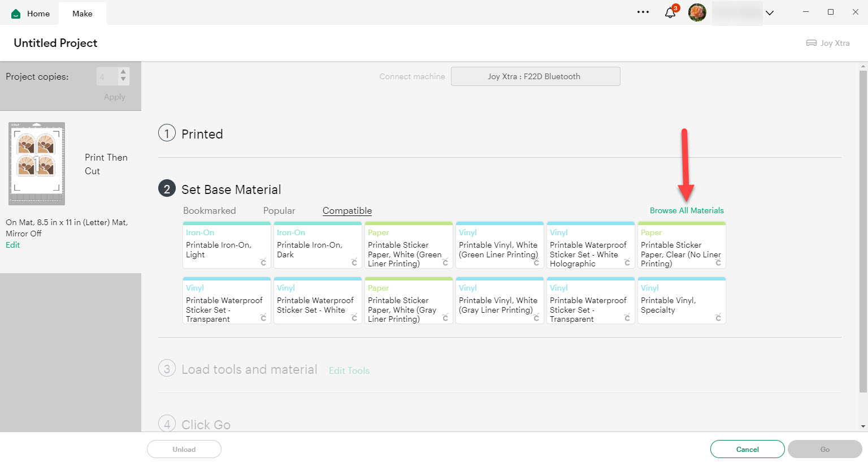This screenshot has height=466, width=868.
Task: Click Cricut logo icon on Printable Vinyl, Specialty tile
Action: [718, 318]
